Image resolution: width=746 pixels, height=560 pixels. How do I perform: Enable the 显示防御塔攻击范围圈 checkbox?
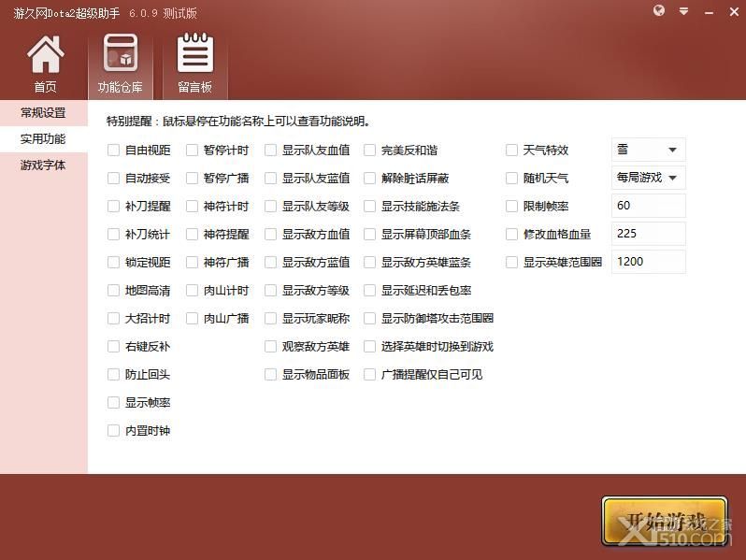click(x=369, y=319)
